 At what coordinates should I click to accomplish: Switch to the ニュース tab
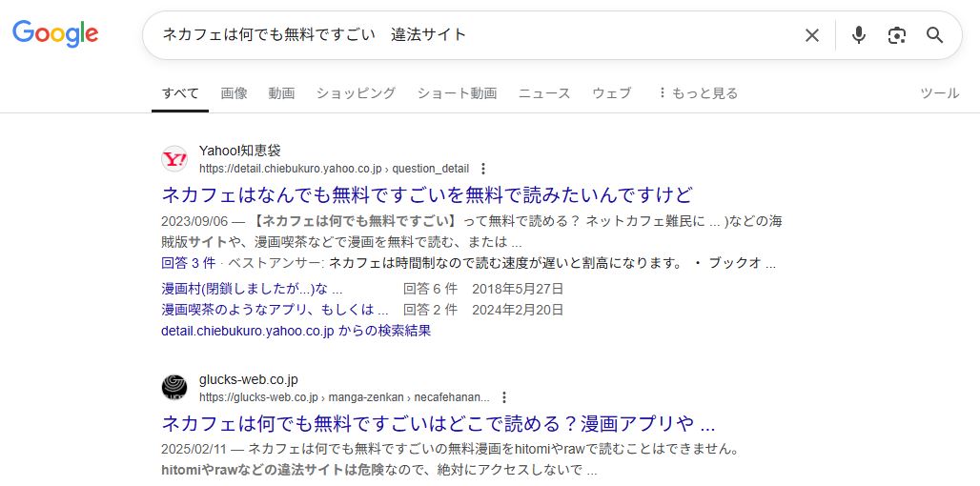[544, 93]
